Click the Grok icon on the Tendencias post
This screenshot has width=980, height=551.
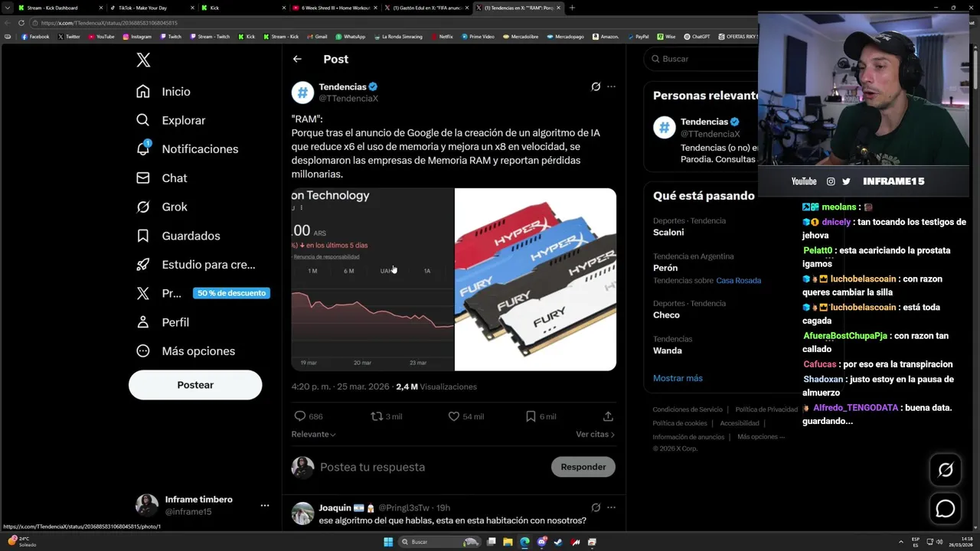click(x=596, y=86)
